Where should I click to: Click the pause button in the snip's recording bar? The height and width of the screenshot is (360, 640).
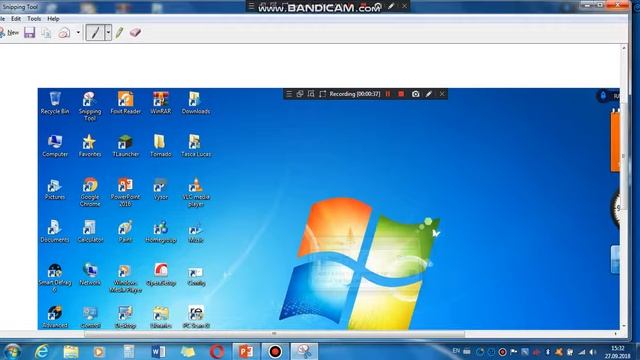[388, 94]
